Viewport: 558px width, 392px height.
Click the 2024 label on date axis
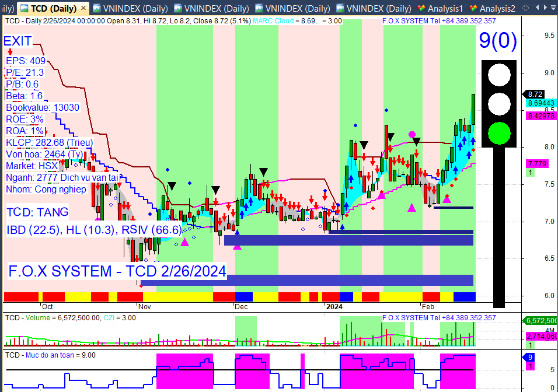point(334,307)
